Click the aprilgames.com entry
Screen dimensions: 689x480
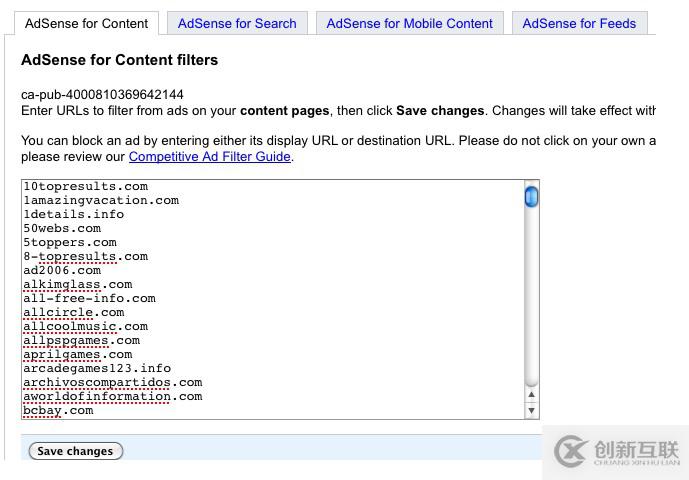pos(78,354)
